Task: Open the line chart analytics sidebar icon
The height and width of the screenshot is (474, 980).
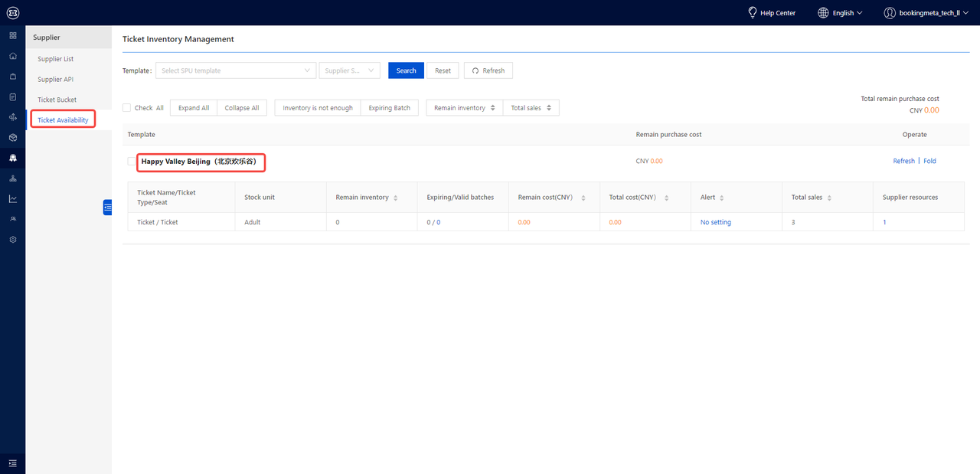Action: click(x=12, y=199)
